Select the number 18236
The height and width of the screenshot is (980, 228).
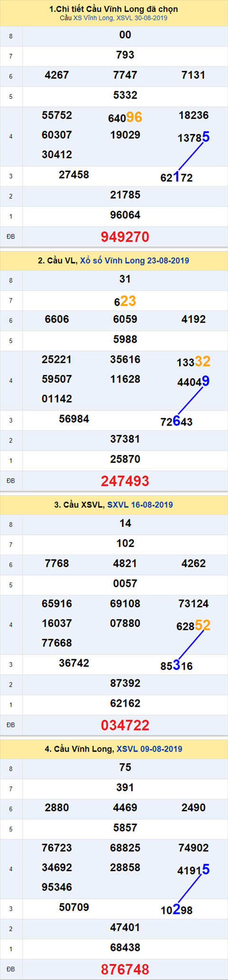coord(194,115)
